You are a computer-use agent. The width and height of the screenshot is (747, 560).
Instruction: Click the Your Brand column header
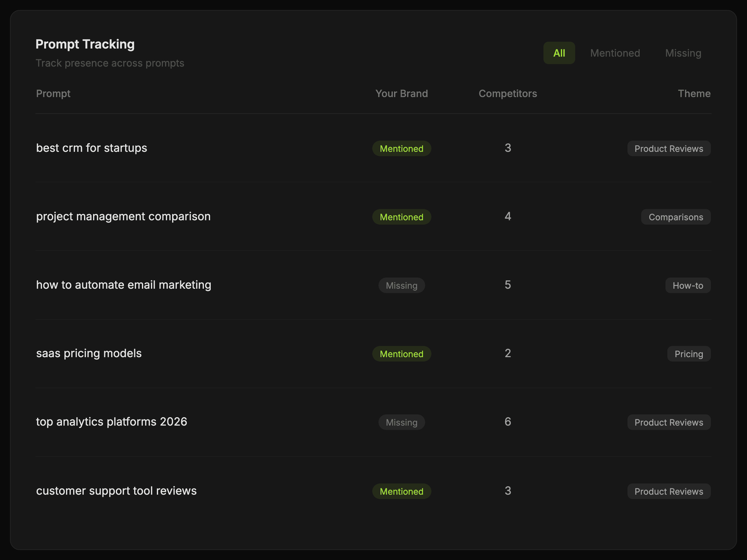pos(401,94)
